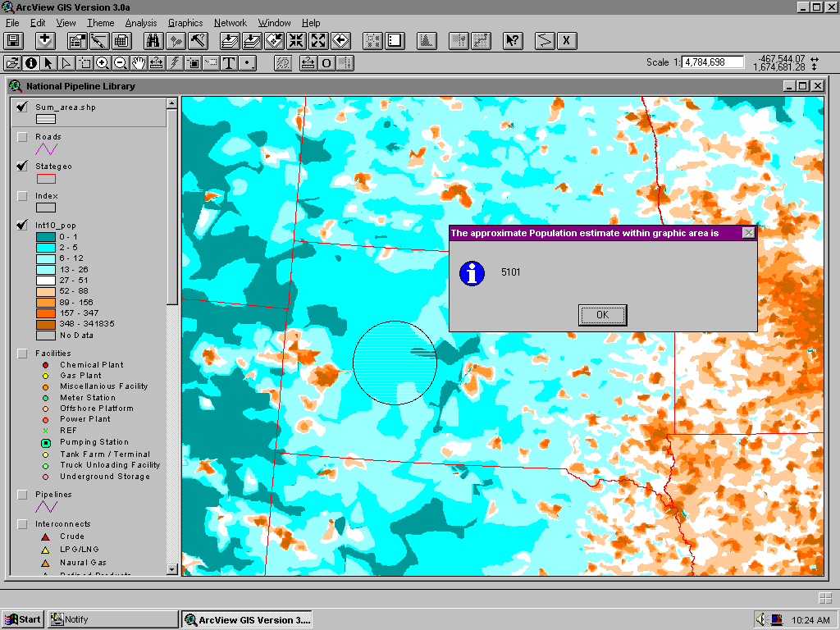
Task: Check the Interconnects theme checkbox
Action: 22,524
